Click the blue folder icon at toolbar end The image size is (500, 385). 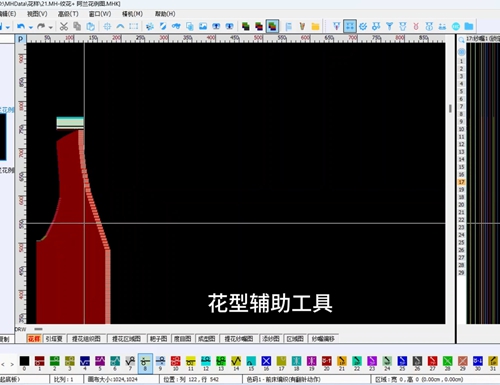469,26
